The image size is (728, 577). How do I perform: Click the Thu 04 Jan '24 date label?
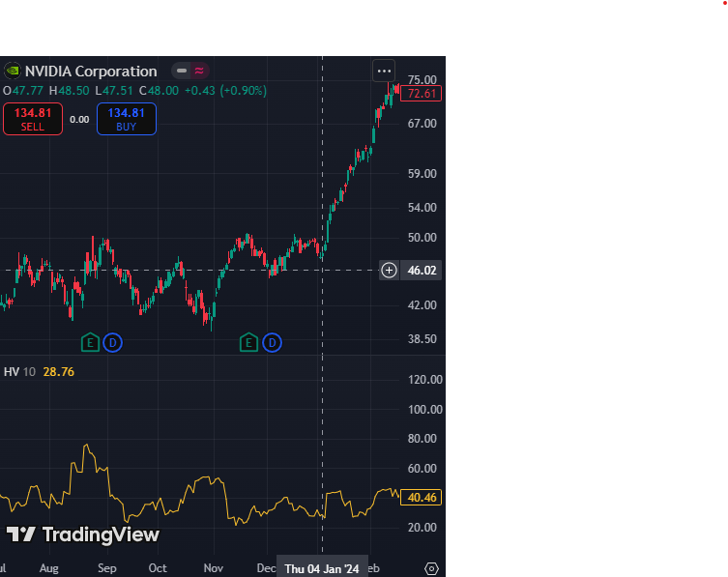[322, 568]
